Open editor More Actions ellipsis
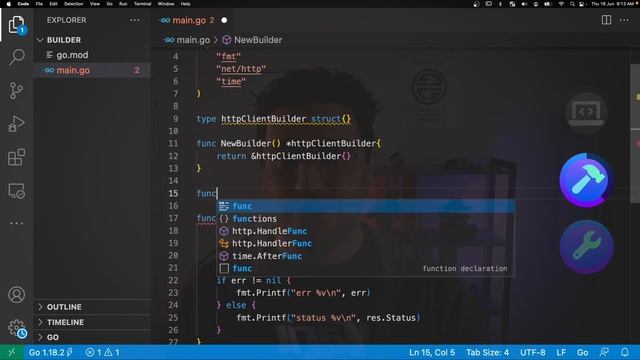640x360 pixels. [x=624, y=20]
